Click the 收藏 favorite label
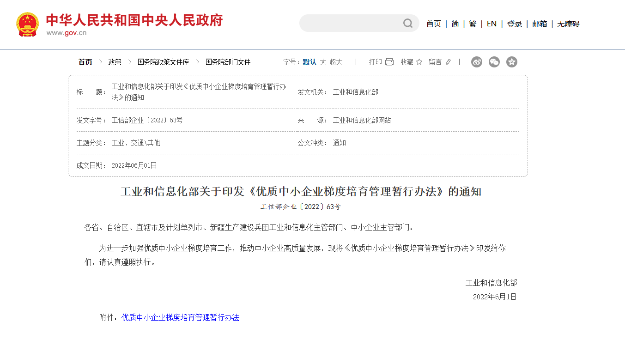625x364 pixels. [x=407, y=62]
